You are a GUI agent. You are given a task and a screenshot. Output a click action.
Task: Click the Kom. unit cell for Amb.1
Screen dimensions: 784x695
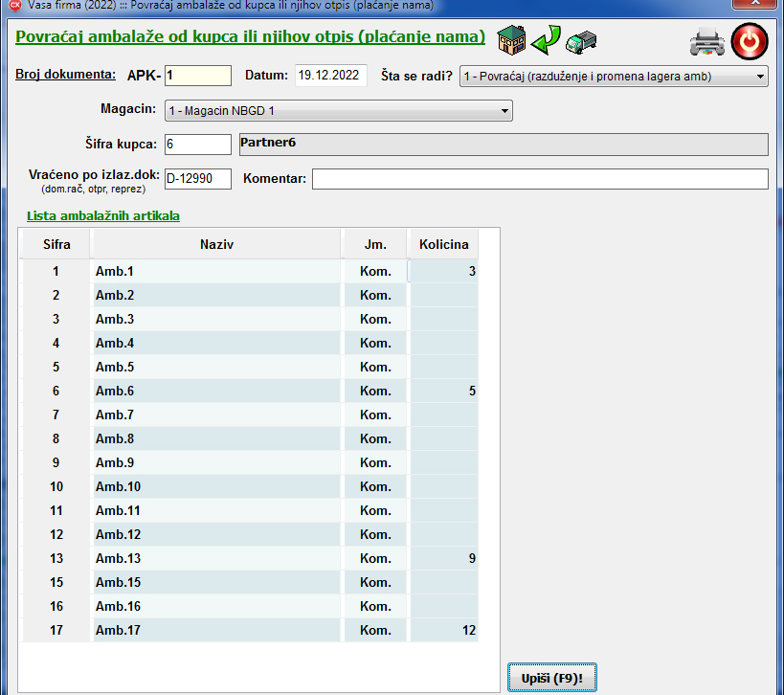(375, 271)
